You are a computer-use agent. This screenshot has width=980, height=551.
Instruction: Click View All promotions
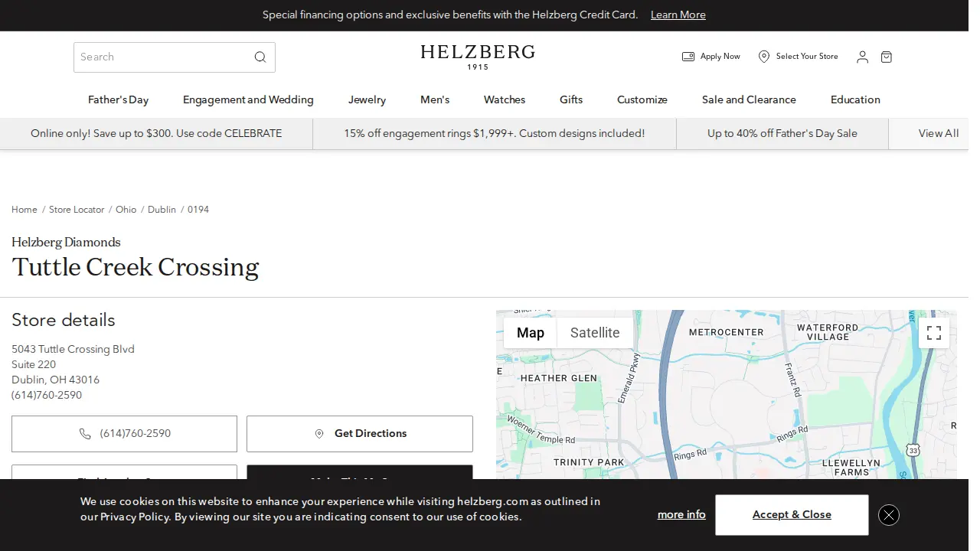939,133
